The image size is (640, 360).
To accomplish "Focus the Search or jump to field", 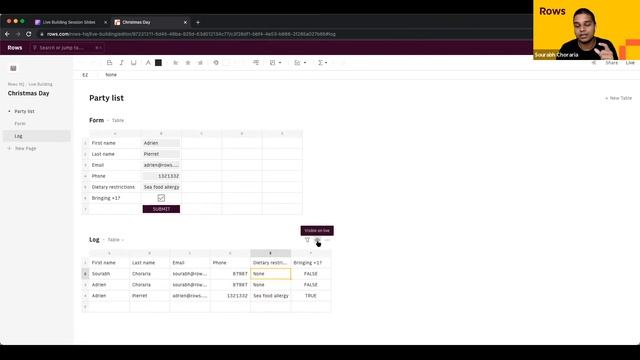I will click(67, 48).
